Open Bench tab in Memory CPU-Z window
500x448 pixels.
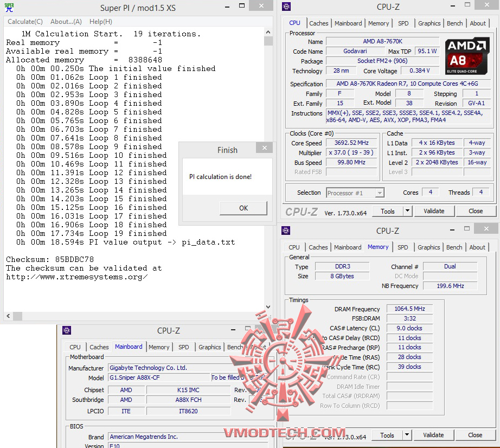[454, 247]
